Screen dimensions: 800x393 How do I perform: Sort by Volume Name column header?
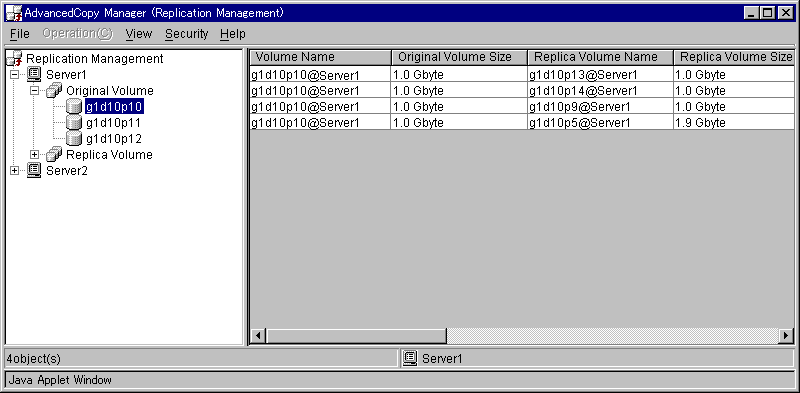tap(320, 57)
